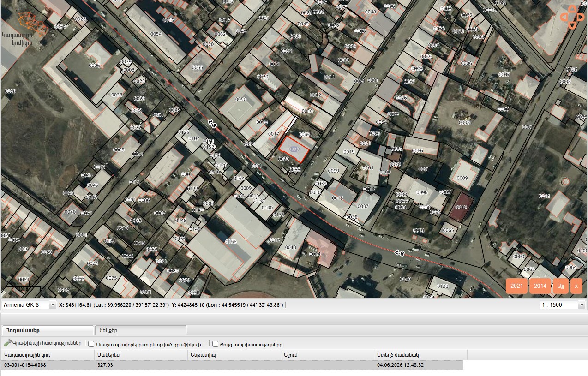Screen dimensions: 588x376
Task: Enable the zoom to selected graphic checkbox
Action: click(91, 344)
